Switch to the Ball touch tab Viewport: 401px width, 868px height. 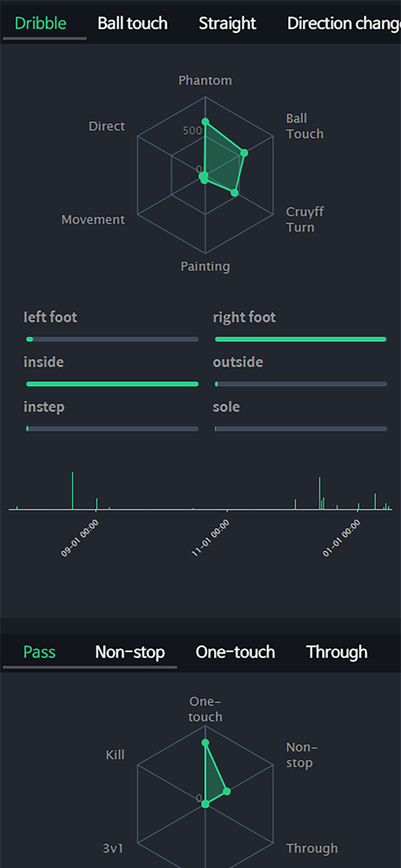coord(132,23)
